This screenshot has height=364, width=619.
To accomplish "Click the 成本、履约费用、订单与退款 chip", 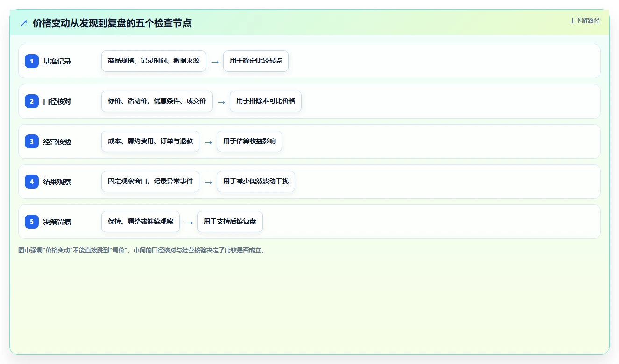I will (150, 141).
